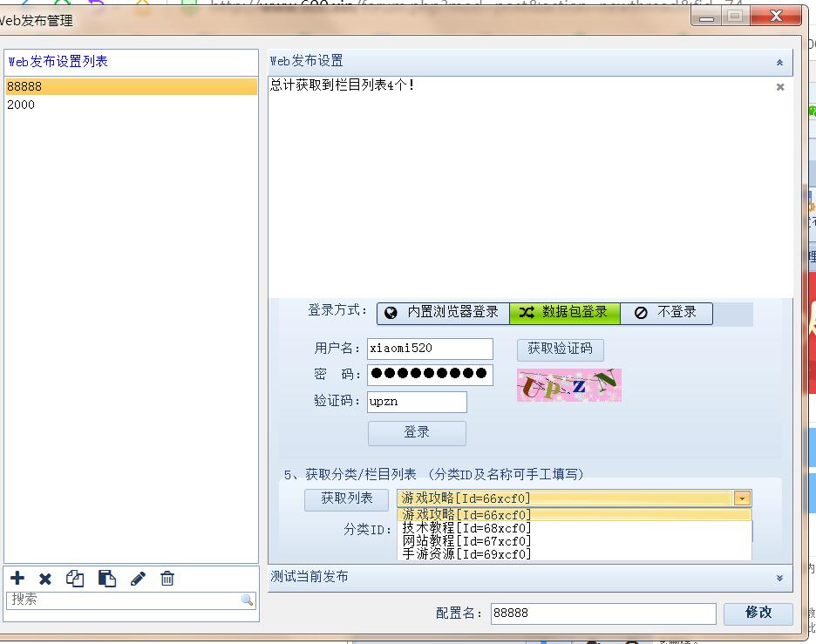Pick 手游资源[Id=69xcf0] in the dropdown

point(466,554)
